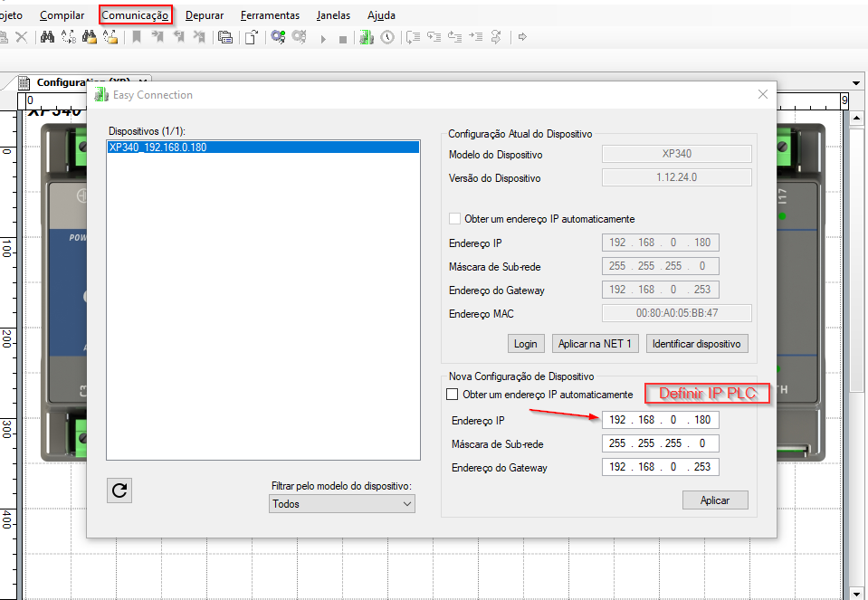Click the clock icon in toolbar
The width and height of the screenshot is (868, 600).
click(387, 37)
